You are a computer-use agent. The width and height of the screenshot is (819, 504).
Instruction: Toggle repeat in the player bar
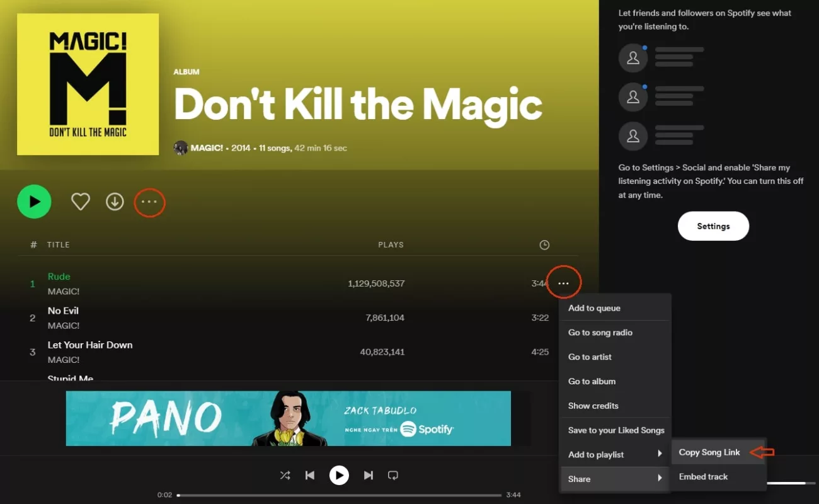393,475
